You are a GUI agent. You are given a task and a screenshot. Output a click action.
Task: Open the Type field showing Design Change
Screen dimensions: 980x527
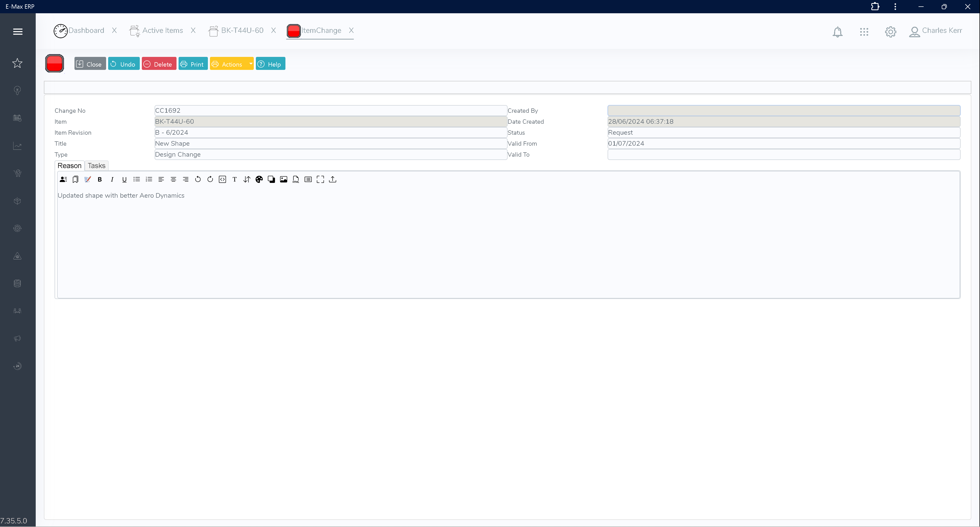coord(331,155)
